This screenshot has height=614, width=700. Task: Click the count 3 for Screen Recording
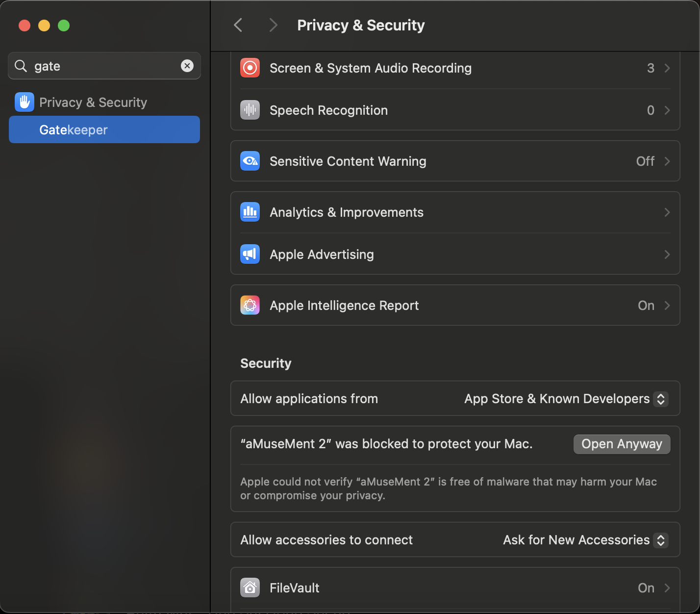(x=650, y=68)
